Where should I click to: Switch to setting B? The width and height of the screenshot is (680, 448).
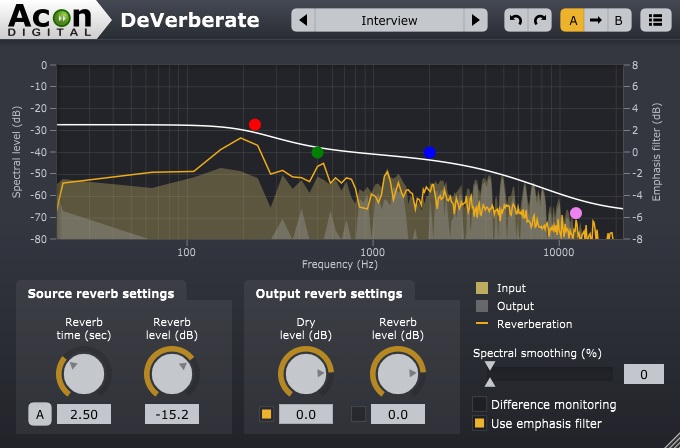[x=619, y=20]
